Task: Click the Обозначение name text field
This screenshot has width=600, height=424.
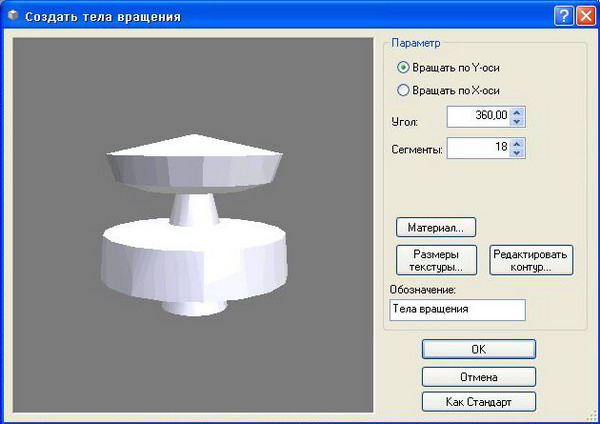Action: pyautogui.click(x=457, y=310)
